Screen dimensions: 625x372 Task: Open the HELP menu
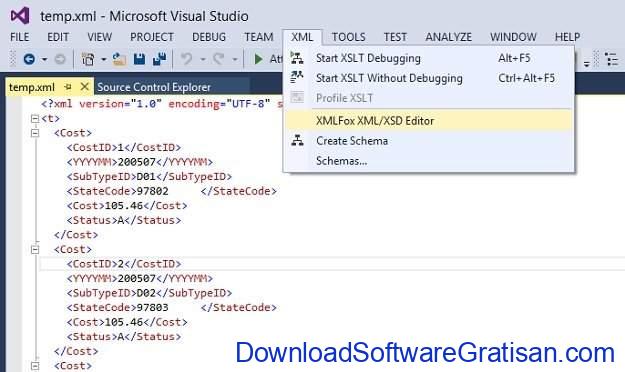click(568, 37)
